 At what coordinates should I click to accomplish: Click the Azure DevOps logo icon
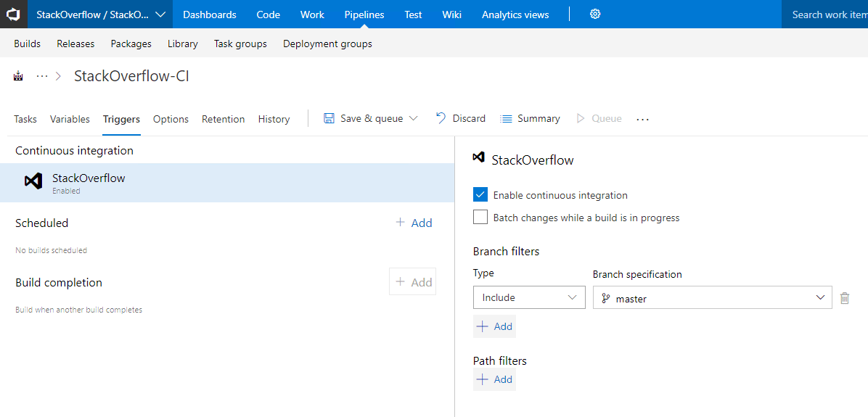click(14, 15)
